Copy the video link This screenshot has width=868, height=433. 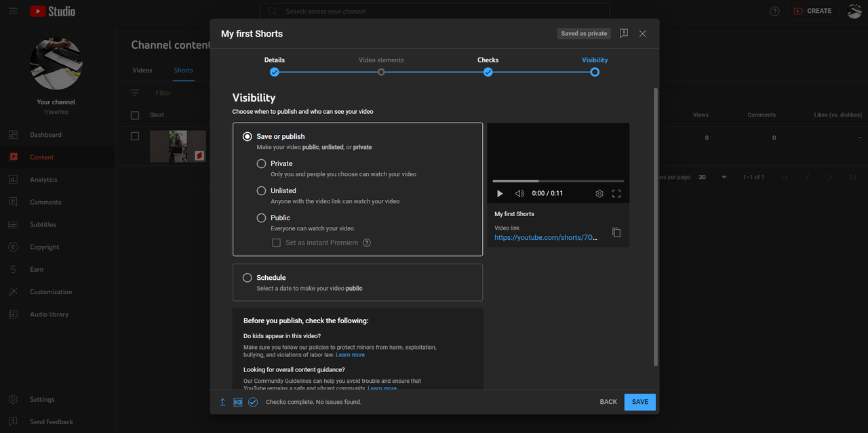[x=616, y=232]
